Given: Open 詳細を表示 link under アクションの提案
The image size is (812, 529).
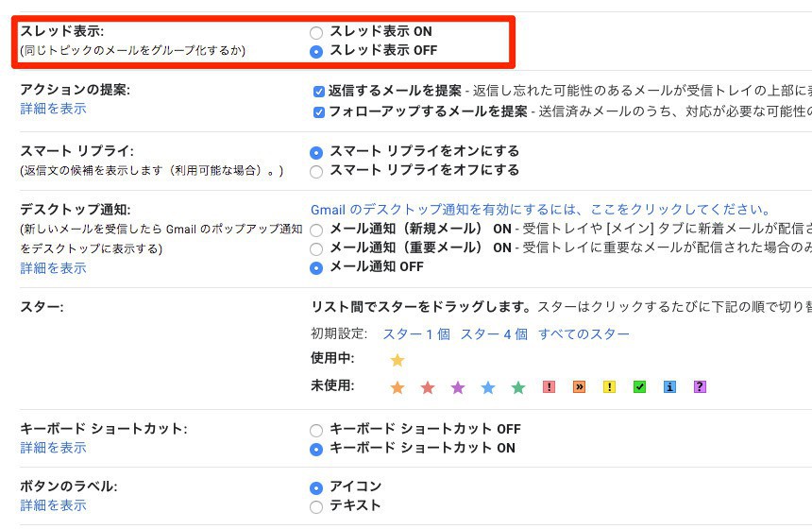Looking at the screenshot, I should (x=54, y=109).
